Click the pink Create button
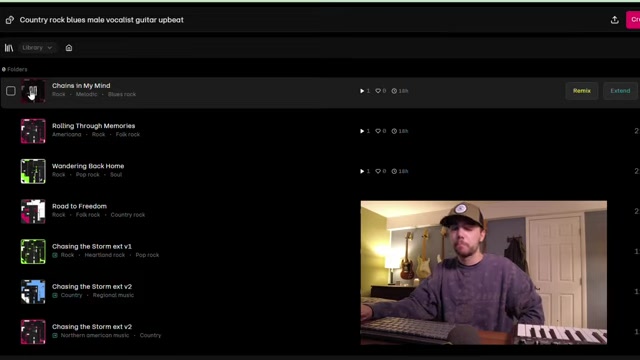Image resolution: width=640 pixels, height=360 pixels. tap(633, 20)
